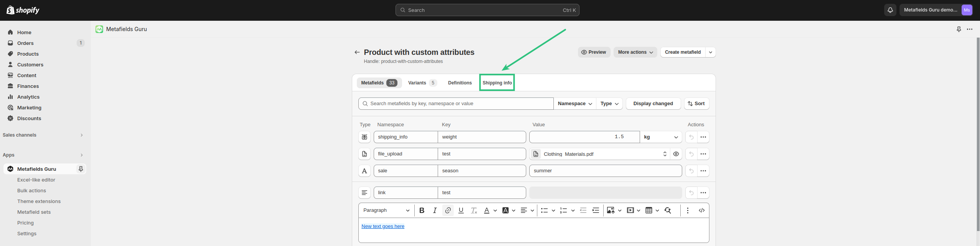Open more actions for shipping_info weight row

(703, 137)
